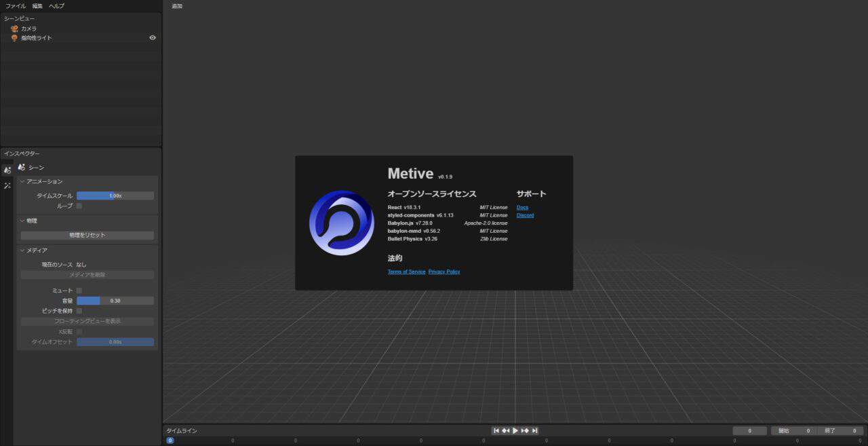Select the magic wand tab in inspector sidebar
Viewport: 868px width, 446px height.
click(7, 185)
